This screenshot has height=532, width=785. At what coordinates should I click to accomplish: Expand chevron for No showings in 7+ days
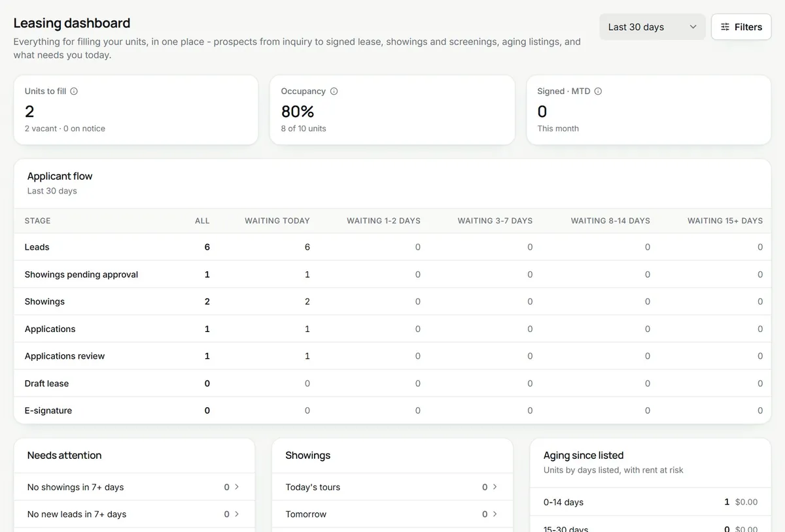coord(237,487)
